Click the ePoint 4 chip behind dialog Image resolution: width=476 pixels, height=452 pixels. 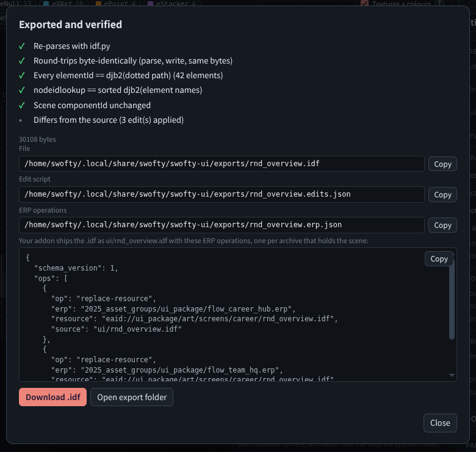(116, 3)
